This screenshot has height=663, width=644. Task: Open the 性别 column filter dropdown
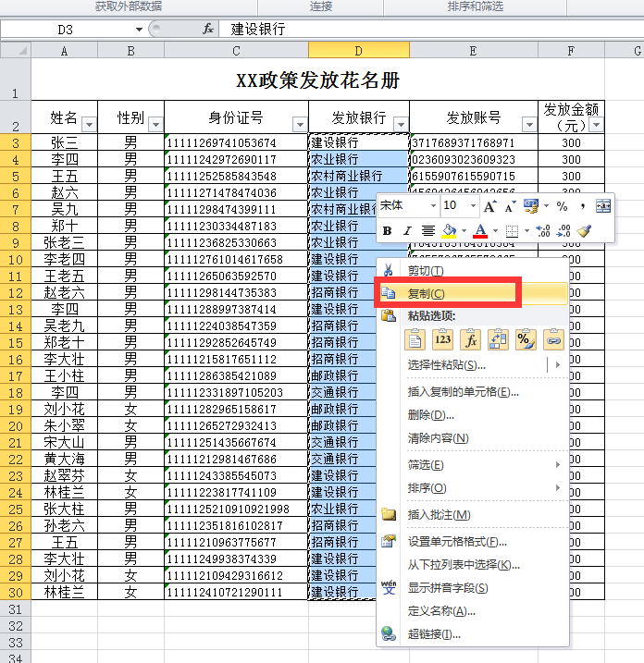click(x=156, y=125)
